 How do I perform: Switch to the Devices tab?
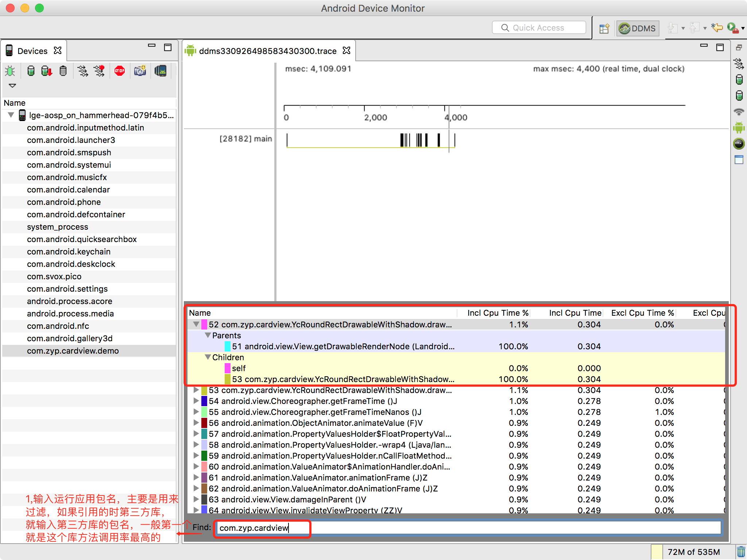33,51
